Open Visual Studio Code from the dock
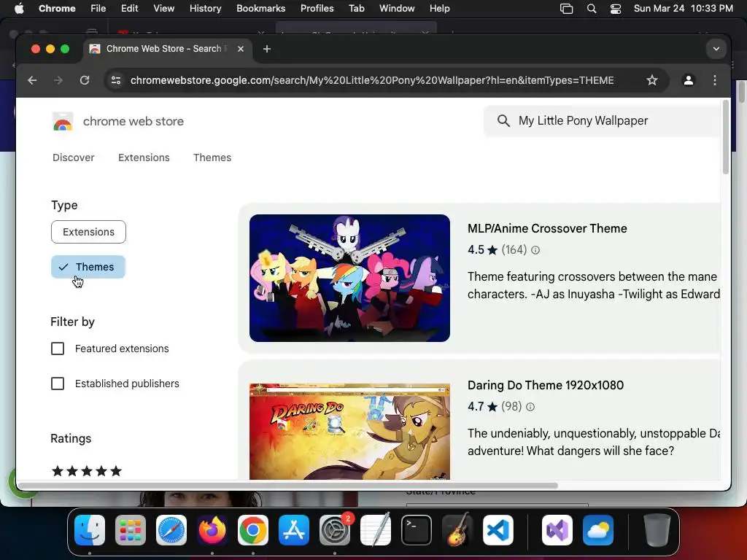The image size is (747, 560). click(498, 530)
